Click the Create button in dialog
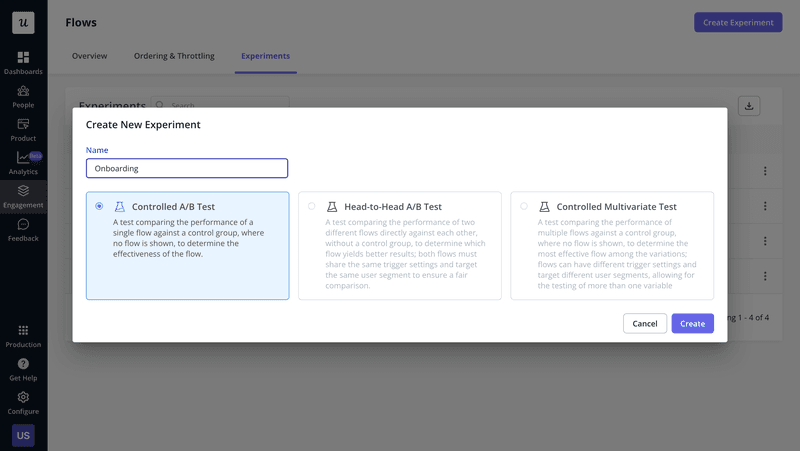 (x=692, y=323)
